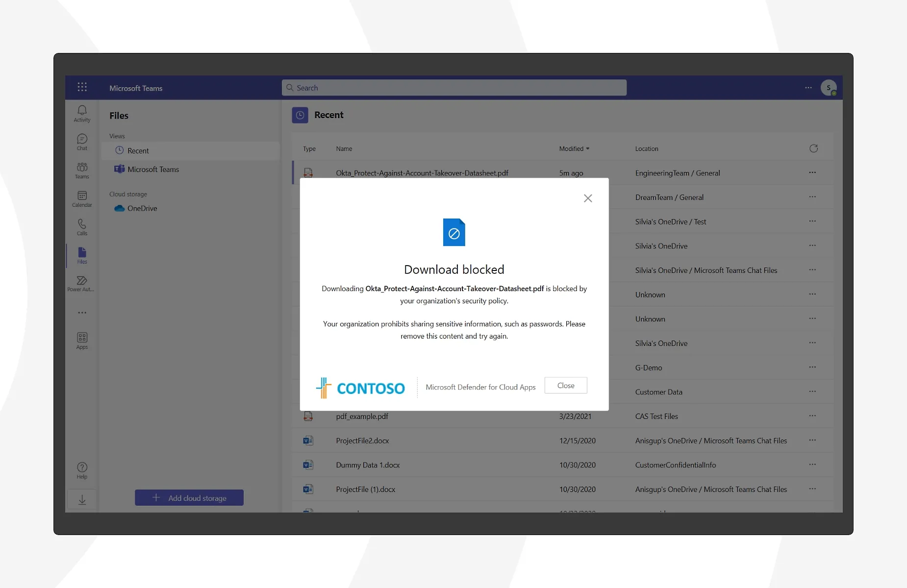Screen dimensions: 907x588
Task: Click the DreamTeam / General location
Action: [669, 197]
